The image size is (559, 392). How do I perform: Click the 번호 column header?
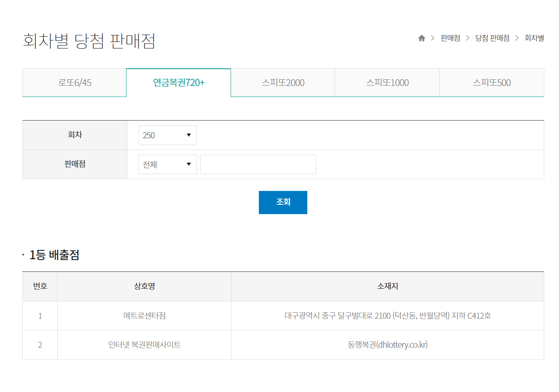[40, 286]
